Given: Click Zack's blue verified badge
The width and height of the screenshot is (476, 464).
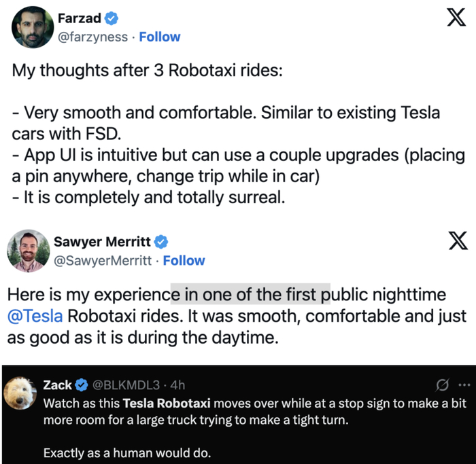Looking at the screenshot, I should (x=82, y=385).
